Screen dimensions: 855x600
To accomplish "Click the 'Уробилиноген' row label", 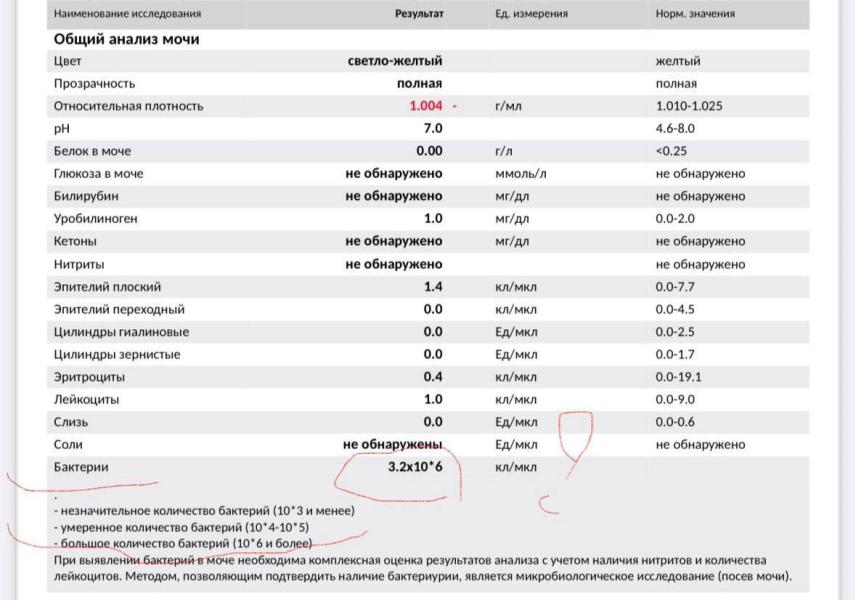I will click(x=95, y=219).
